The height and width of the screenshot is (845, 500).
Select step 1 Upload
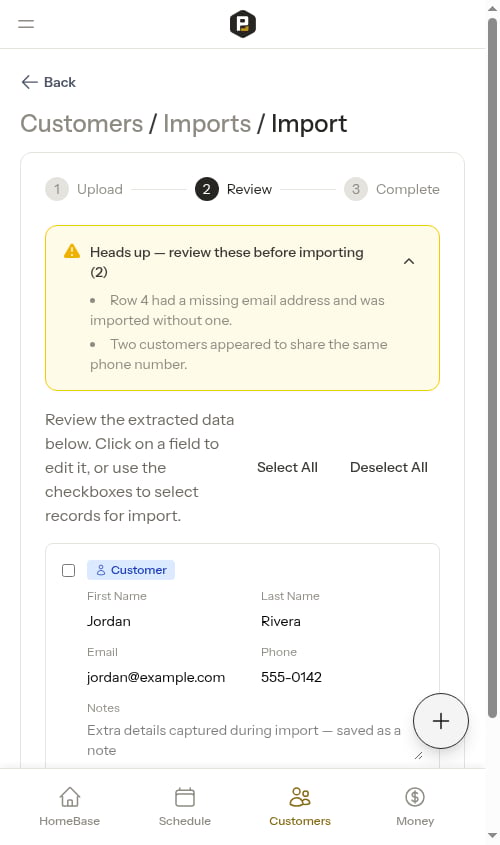(84, 189)
